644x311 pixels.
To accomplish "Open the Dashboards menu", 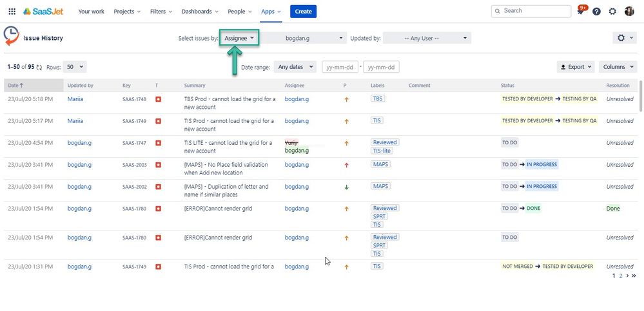I will (x=200, y=12).
